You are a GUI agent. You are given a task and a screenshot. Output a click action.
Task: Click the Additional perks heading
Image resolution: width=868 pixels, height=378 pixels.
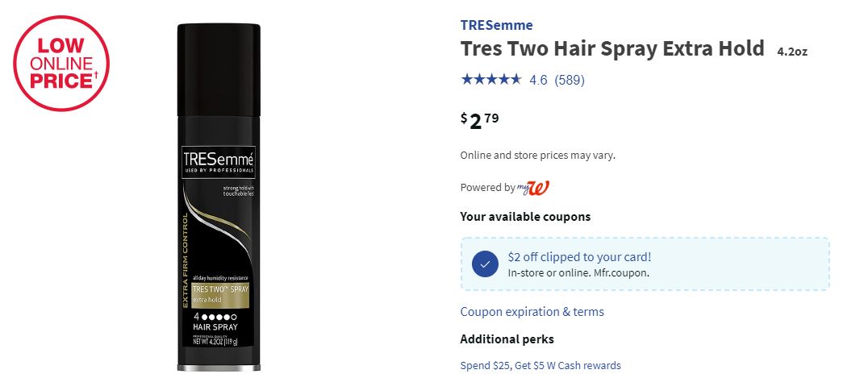click(x=507, y=339)
